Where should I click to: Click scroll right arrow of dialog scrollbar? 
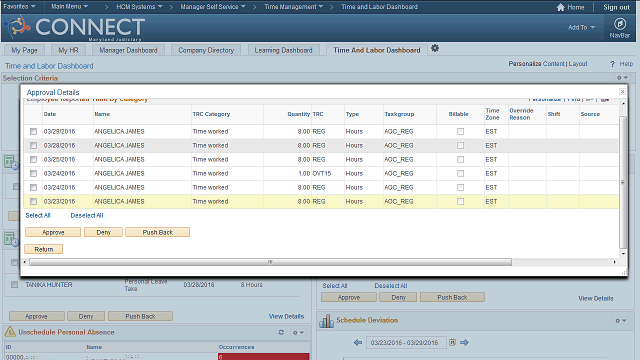click(x=615, y=262)
